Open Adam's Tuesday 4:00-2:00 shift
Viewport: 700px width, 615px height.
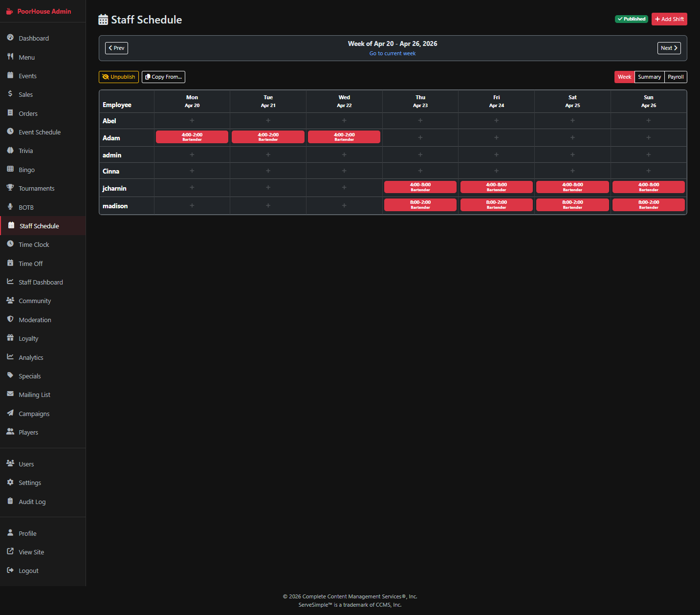tap(268, 137)
